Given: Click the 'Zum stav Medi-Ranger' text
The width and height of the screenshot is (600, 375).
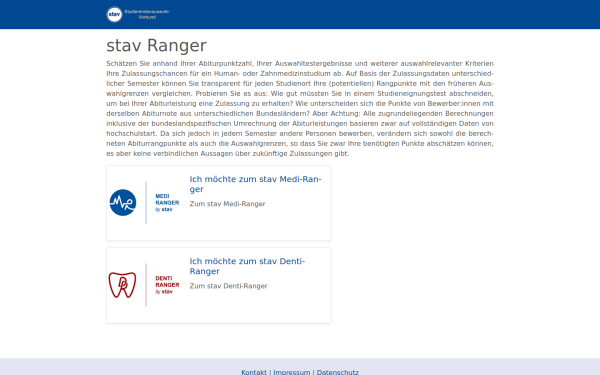Looking at the screenshot, I should (227, 204).
